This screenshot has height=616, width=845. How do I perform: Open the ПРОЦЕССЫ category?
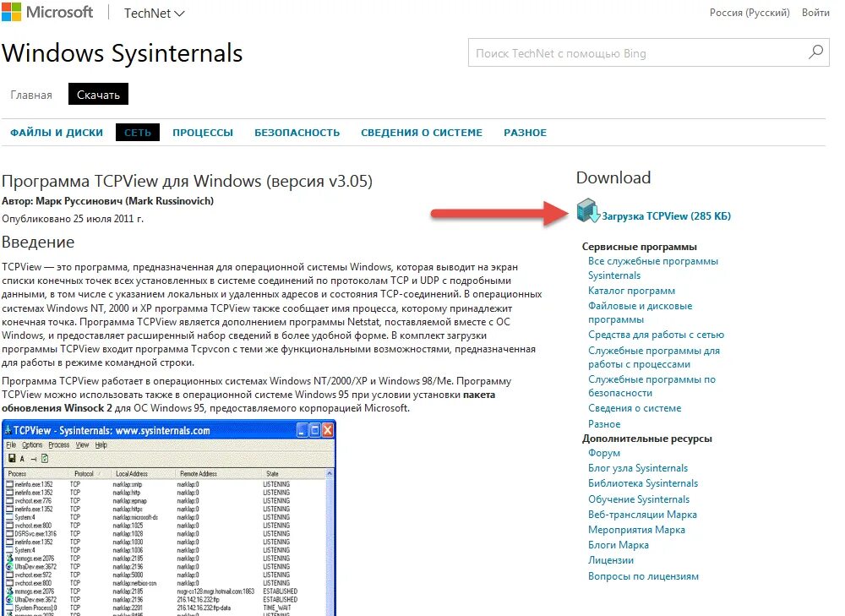point(203,133)
